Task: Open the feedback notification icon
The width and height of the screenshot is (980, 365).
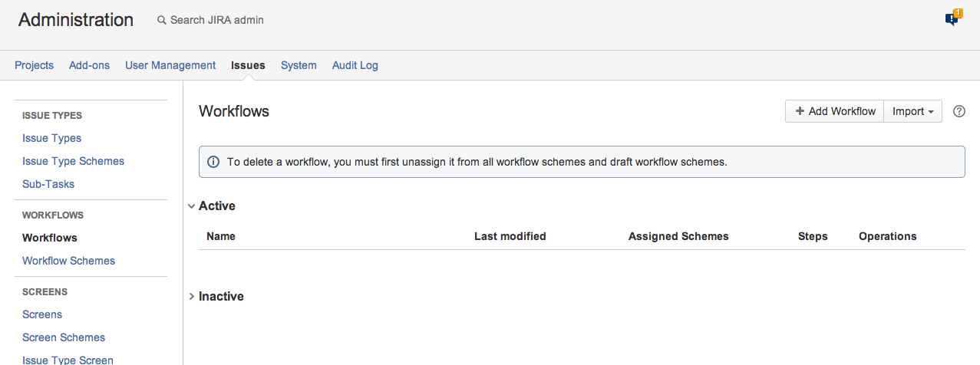Action: pyautogui.click(x=953, y=18)
